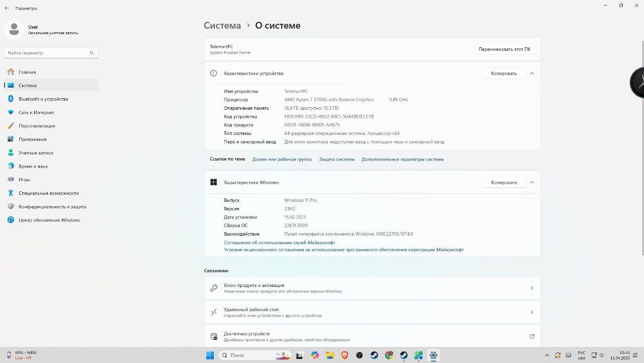Open the clock and date 05:43
This screenshot has height=363, width=644.
coord(620,355)
